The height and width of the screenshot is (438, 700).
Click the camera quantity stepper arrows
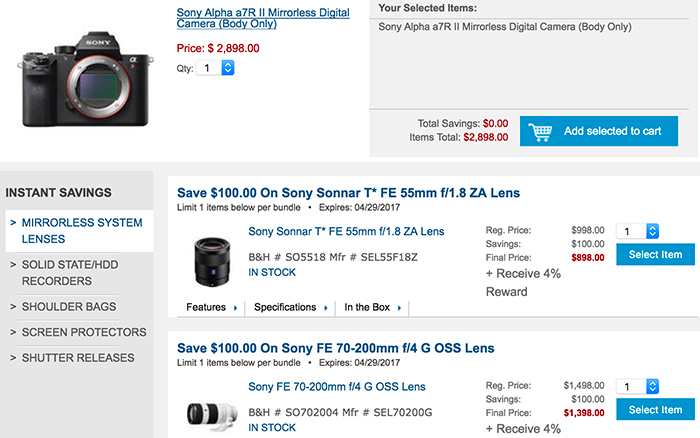(x=228, y=68)
